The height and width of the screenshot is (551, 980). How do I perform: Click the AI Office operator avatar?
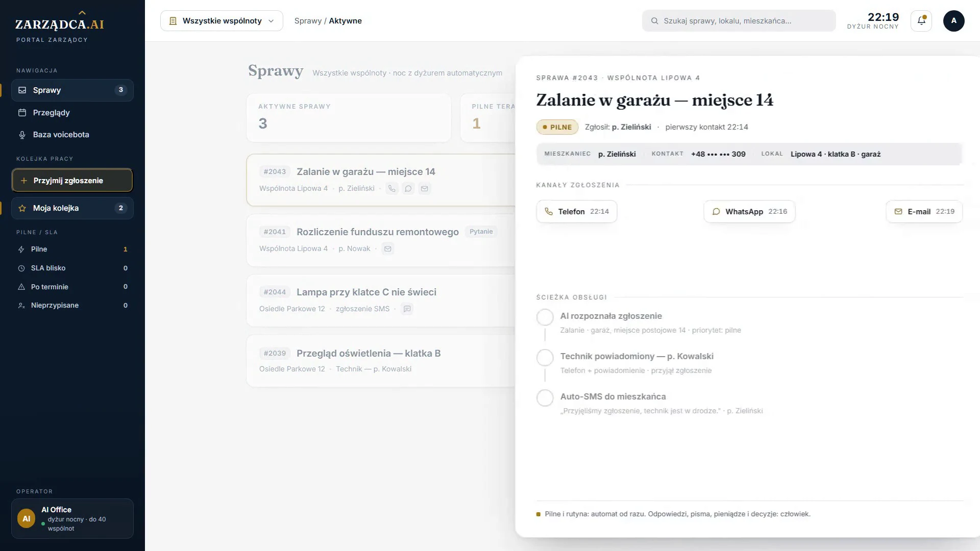27,518
